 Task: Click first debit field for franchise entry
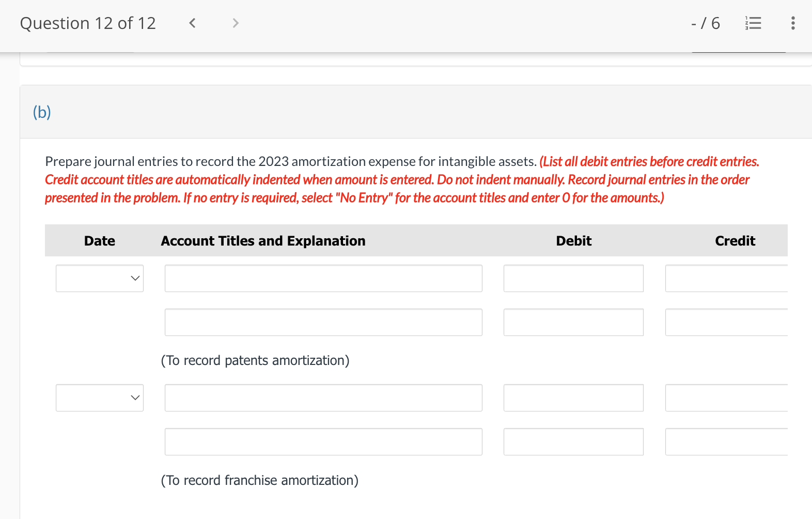(x=573, y=398)
